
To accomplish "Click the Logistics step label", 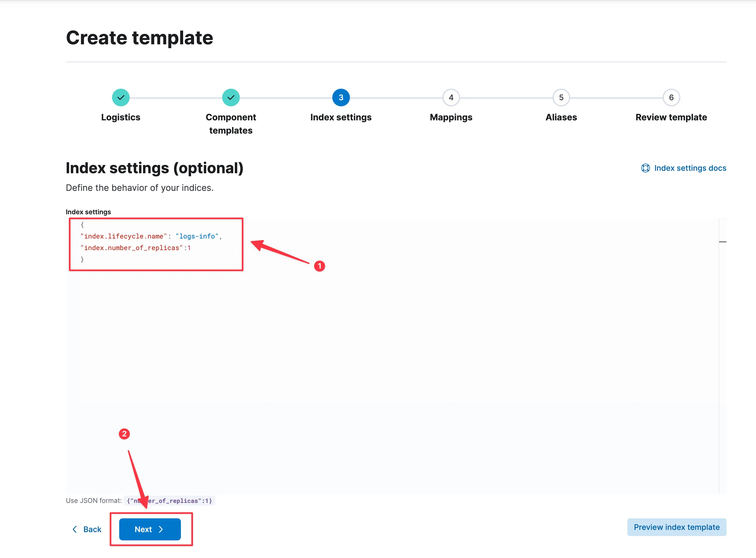I will pyautogui.click(x=121, y=117).
